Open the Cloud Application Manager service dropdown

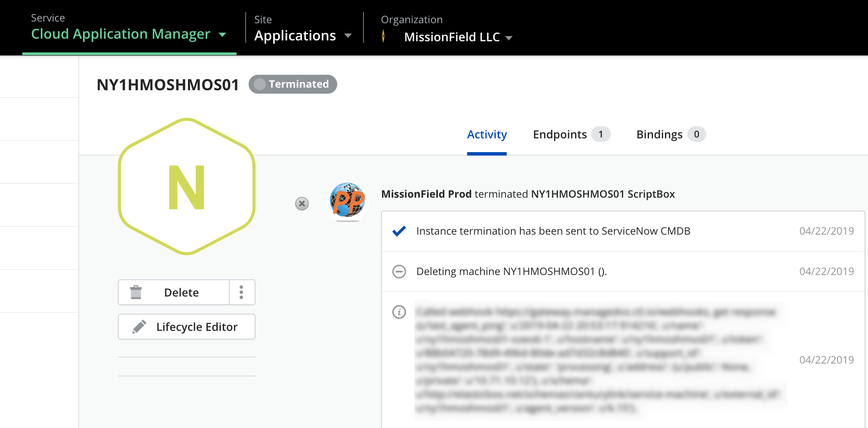tap(129, 34)
